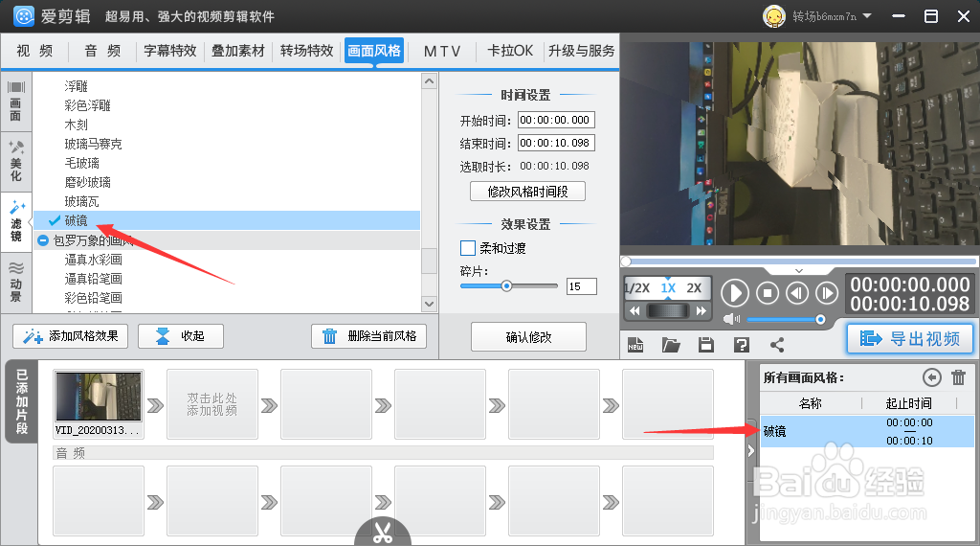The width and height of the screenshot is (980, 546).
Task: Click the 爱剪辑 app logo icon
Action: click(24, 16)
